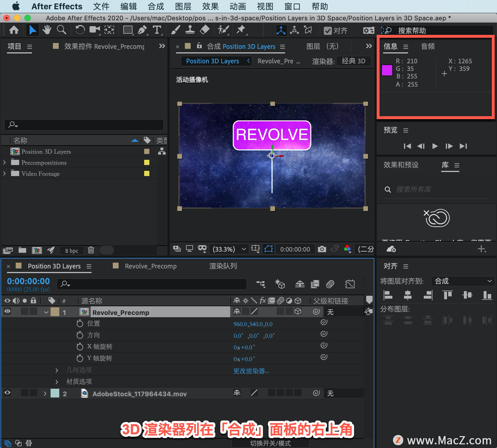Screen dimensions: 497x448
Task: Open the 合成 align-to dropdown
Action: click(x=463, y=281)
